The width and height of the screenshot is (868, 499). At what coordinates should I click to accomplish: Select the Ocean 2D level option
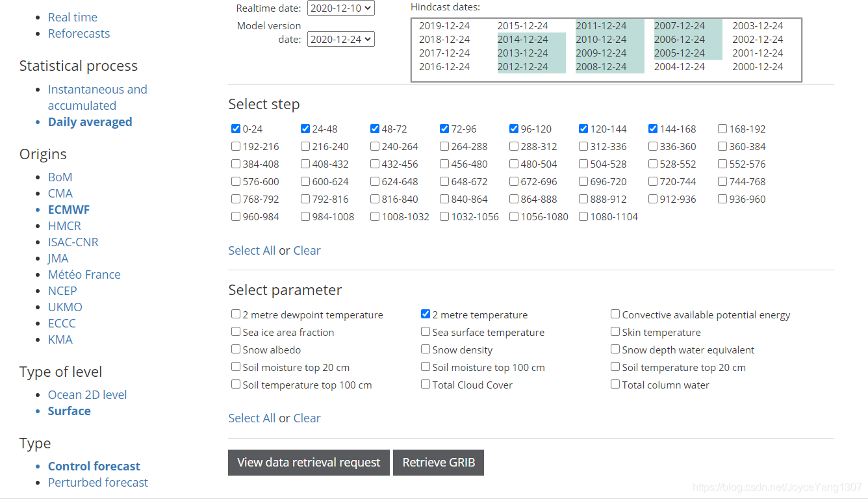[x=87, y=394]
